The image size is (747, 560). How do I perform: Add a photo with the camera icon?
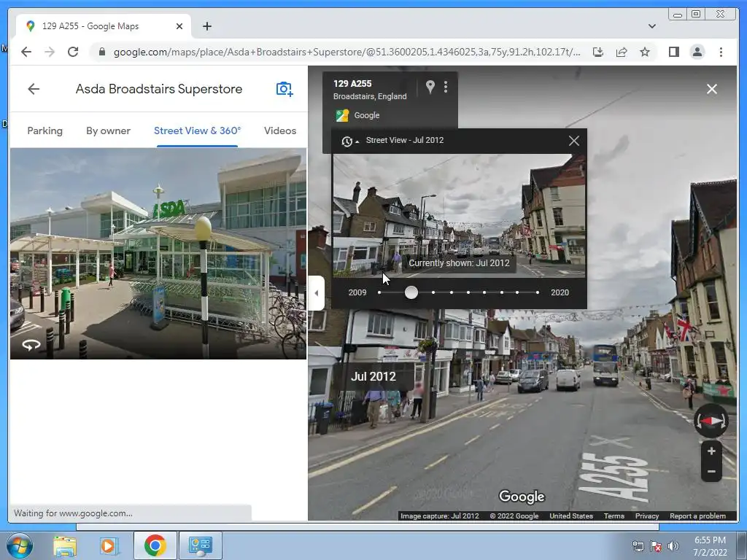(285, 89)
